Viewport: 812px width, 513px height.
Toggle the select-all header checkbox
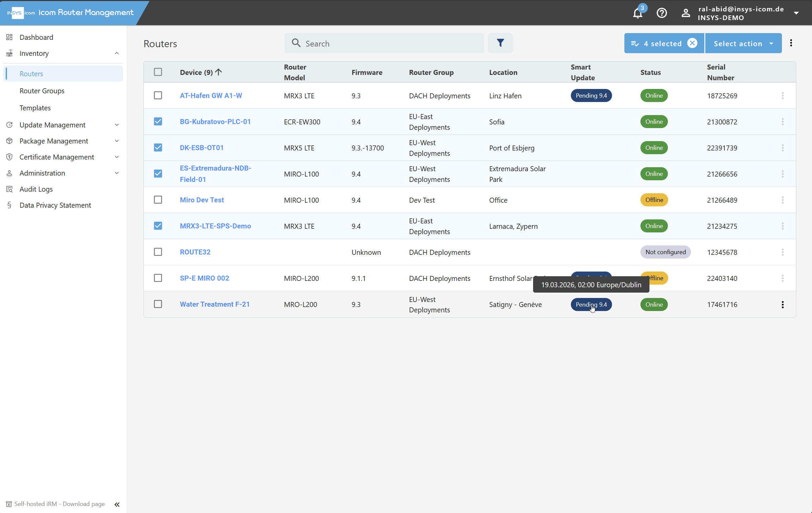158,72
